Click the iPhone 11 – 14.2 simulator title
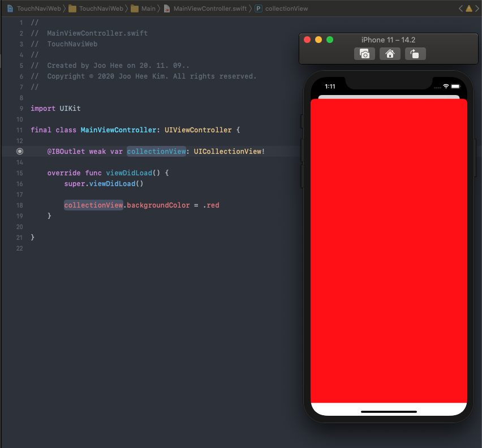 pos(388,40)
